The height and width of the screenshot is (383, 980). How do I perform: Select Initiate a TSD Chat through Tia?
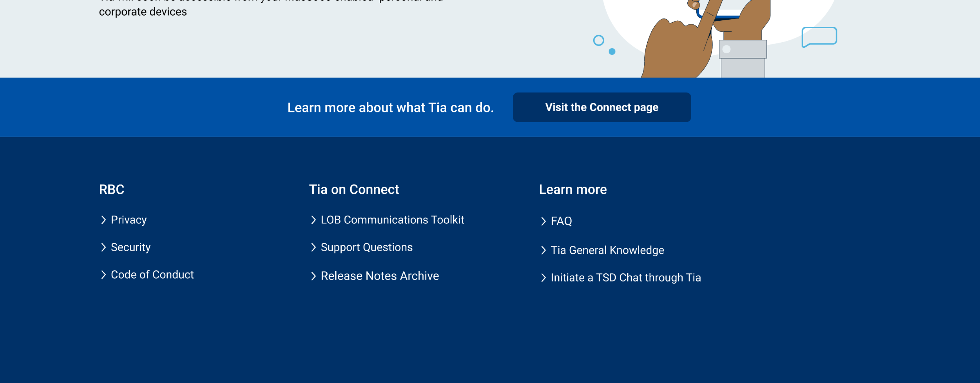pyautogui.click(x=625, y=278)
